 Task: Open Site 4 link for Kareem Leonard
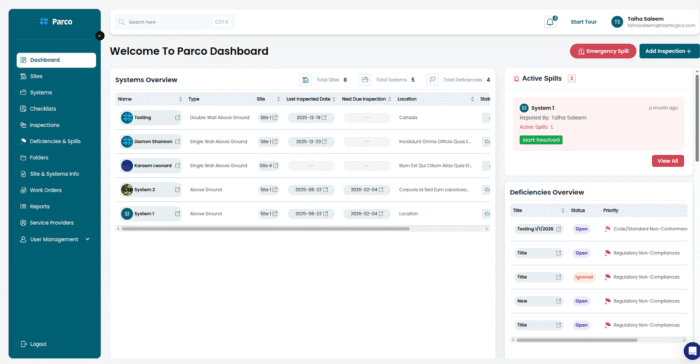point(269,166)
